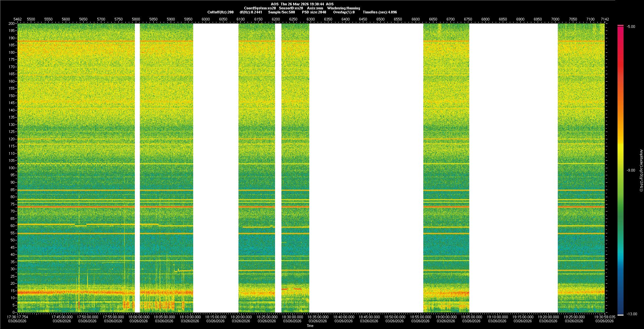
Task: Select the "df(Hz):0.2441" parameter text
Action: 251,12
